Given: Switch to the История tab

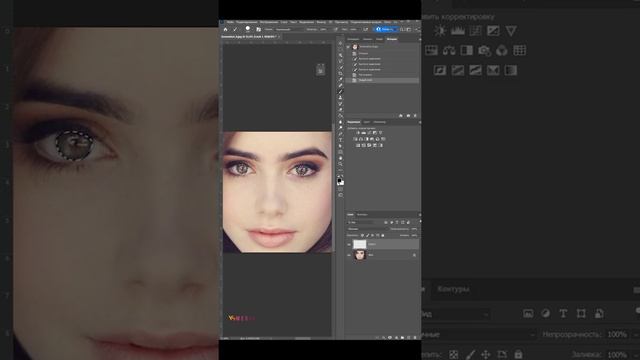Looking at the screenshot, I should click(x=392, y=39).
